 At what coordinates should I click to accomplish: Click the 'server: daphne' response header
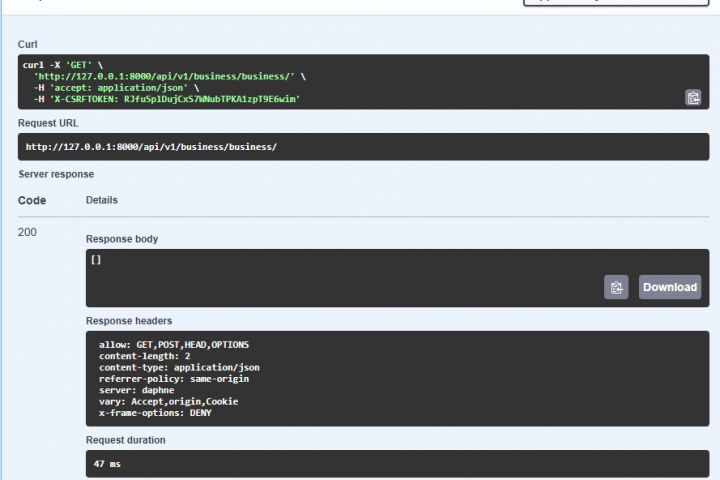[x=132, y=390]
